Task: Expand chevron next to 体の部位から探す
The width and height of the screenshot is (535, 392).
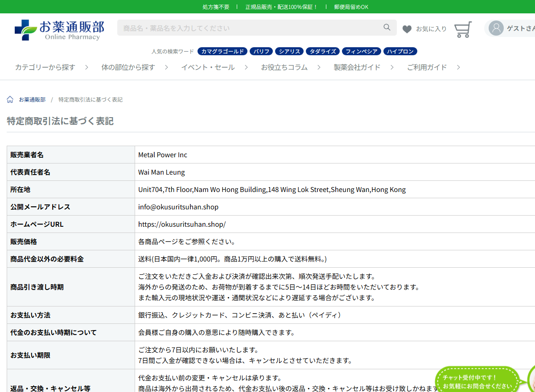Action: (x=166, y=67)
